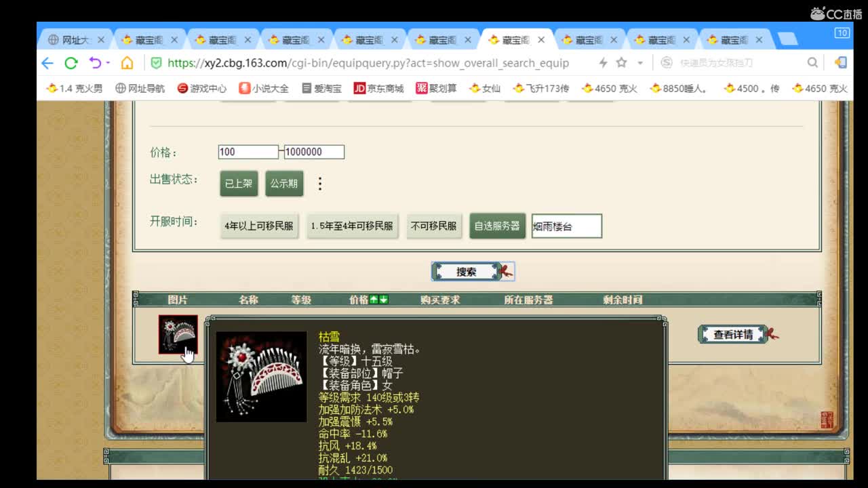868x488 pixels.
Task: Open the 小说大全 bookmark
Action: 264,88
